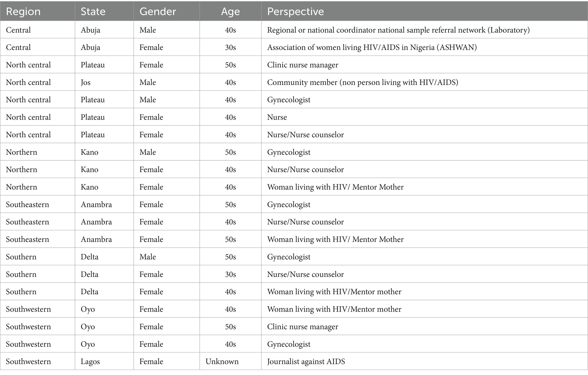Click the Age column header
Viewport: 588px width, 375px height.
tap(230, 11)
